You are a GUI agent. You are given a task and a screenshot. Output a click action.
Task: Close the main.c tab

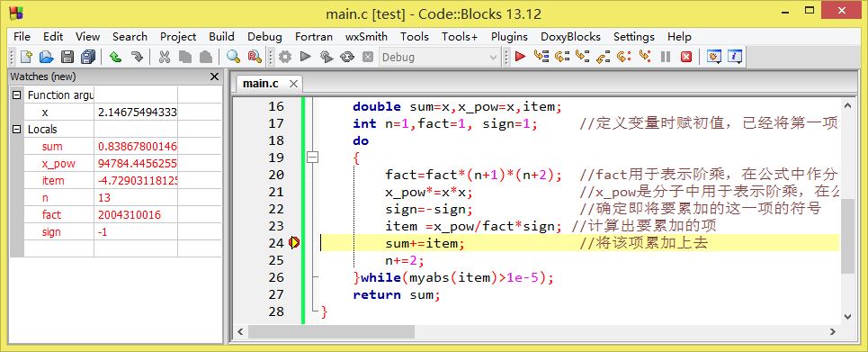(293, 84)
